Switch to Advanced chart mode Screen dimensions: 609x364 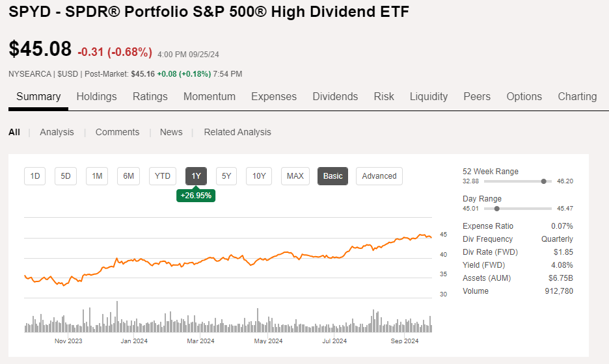pyautogui.click(x=379, y=176)
